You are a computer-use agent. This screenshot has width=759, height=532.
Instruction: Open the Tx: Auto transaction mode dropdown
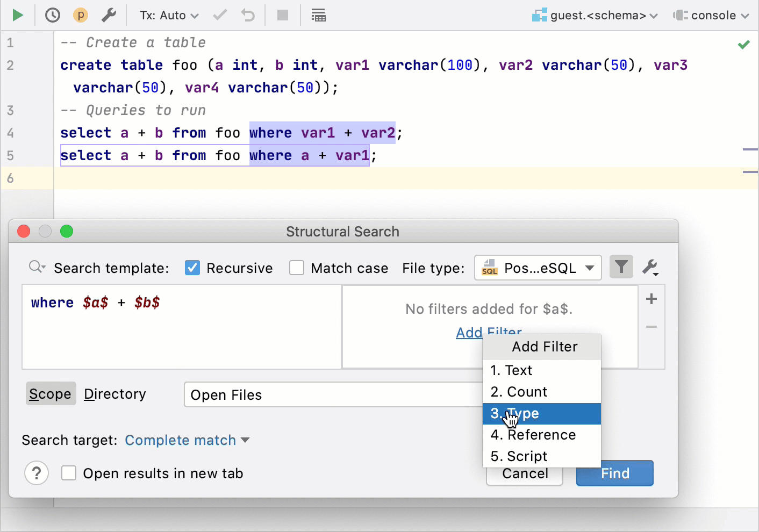point(168,15)
